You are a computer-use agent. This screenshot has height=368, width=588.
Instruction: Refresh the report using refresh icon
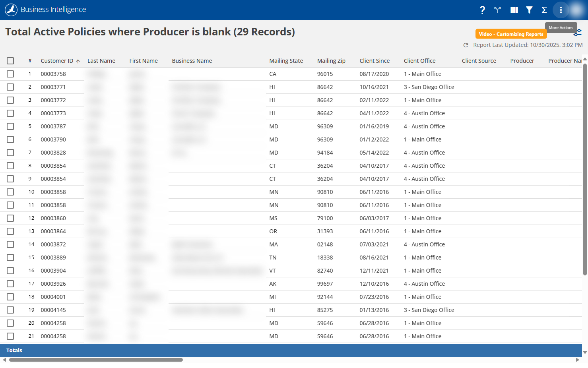[x=466, y=45]
